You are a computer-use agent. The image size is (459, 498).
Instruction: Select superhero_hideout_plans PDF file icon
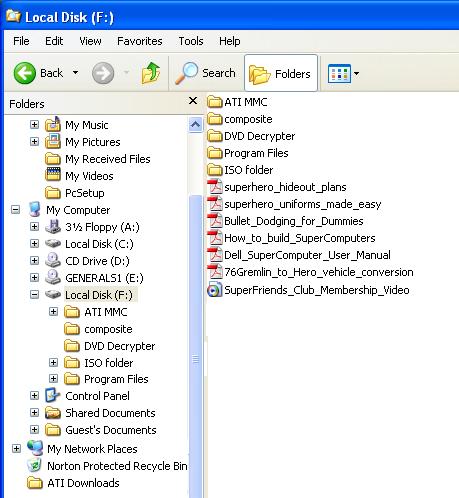[x=215, y=187]
